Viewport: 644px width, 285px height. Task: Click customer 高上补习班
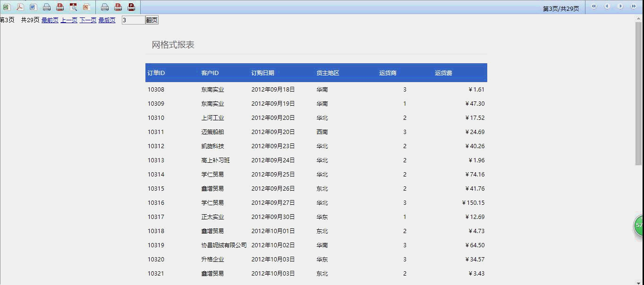[x=215, y=160]
